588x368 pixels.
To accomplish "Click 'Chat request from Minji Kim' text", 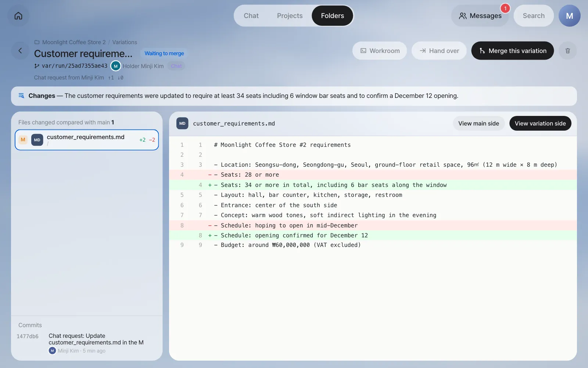I will 69,78.
